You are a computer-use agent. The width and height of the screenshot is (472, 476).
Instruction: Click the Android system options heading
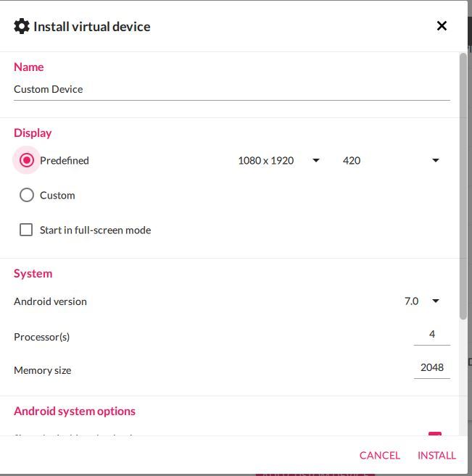pyautogui.click(x=75, y=411)
